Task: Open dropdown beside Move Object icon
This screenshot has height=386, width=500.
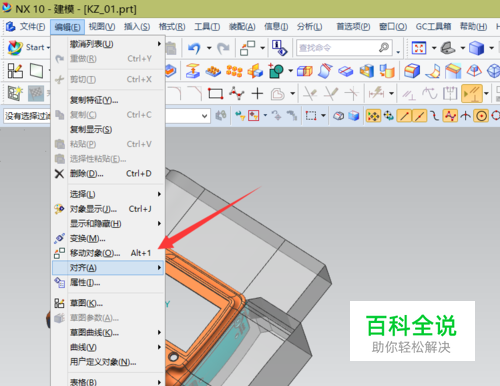Action: tap(263, 48)
